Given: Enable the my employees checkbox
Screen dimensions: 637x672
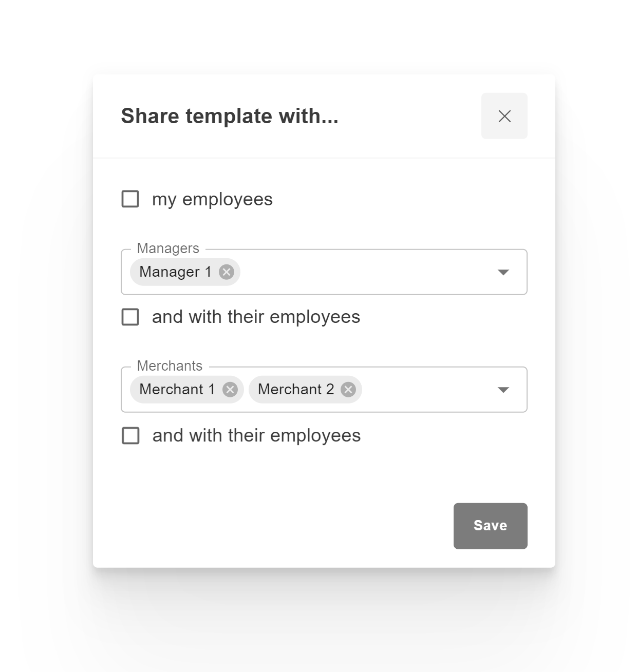Looking at the screenshot, I should (130, 199).
